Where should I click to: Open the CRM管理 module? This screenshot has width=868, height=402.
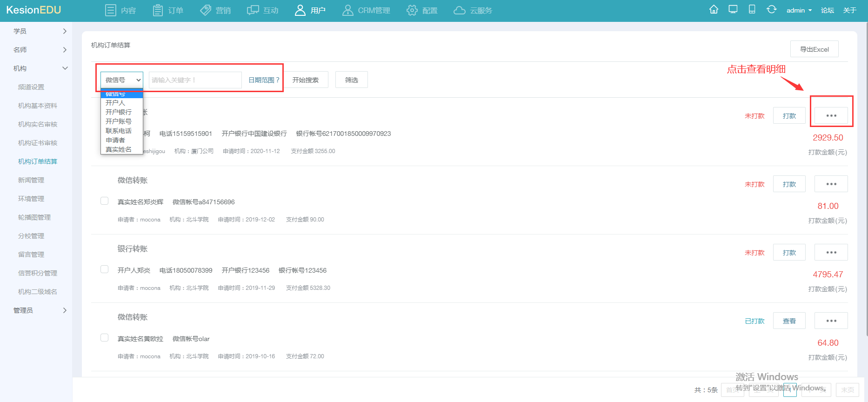[x=366, y=10]
